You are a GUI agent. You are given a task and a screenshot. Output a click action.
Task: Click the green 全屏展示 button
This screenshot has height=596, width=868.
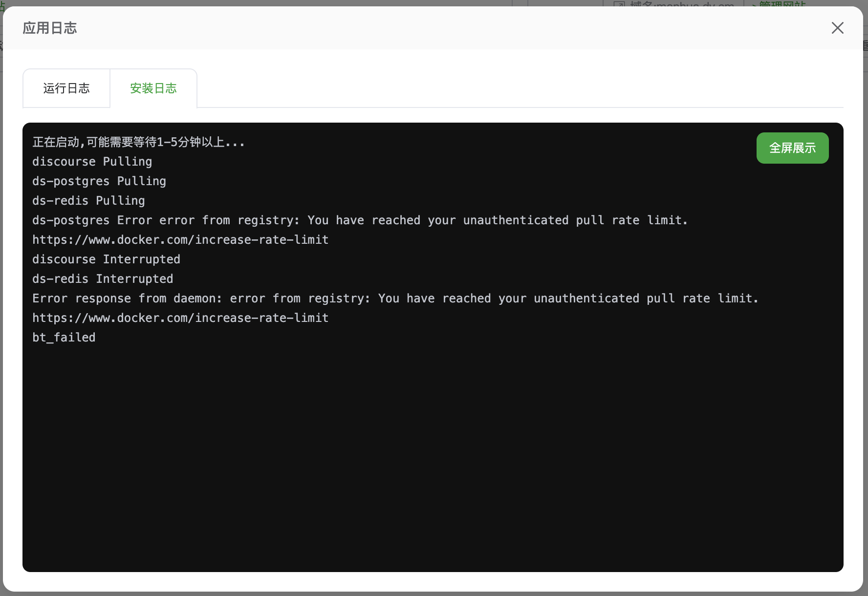click(x=792, y=148)
